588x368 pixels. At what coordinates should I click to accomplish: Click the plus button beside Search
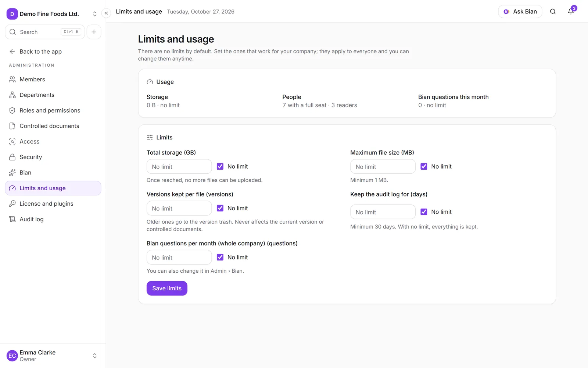tap(94, 32)
